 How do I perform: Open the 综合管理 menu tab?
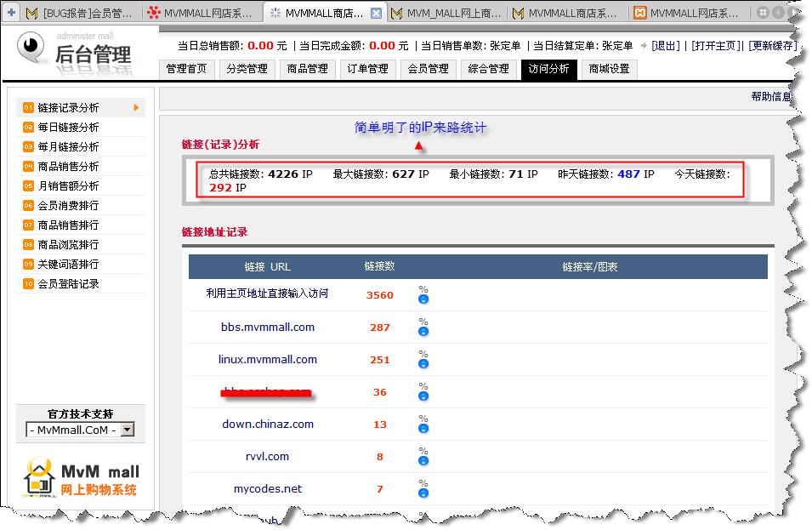pos(488,69)
